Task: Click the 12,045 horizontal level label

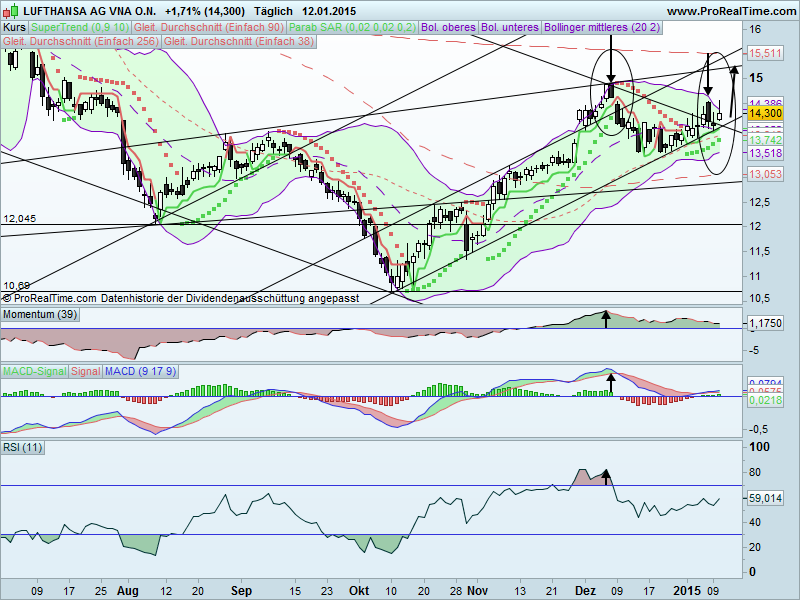Action: [x=19, y=219]
